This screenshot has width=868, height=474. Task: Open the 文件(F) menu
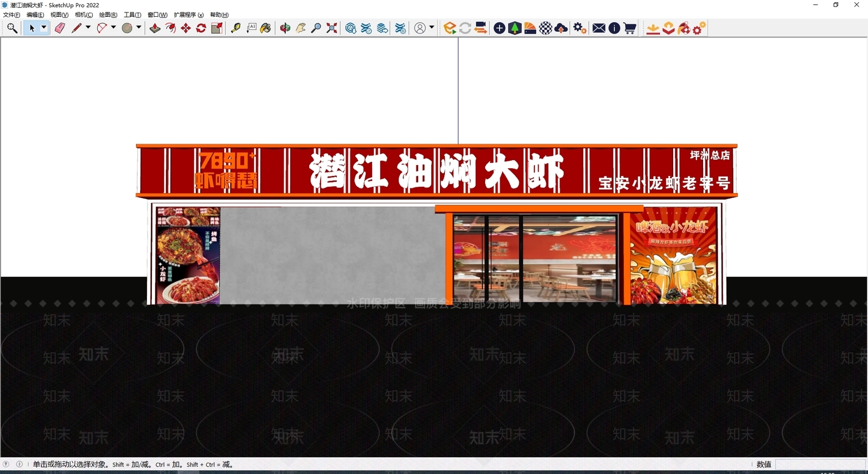click(x=11, y=15)
